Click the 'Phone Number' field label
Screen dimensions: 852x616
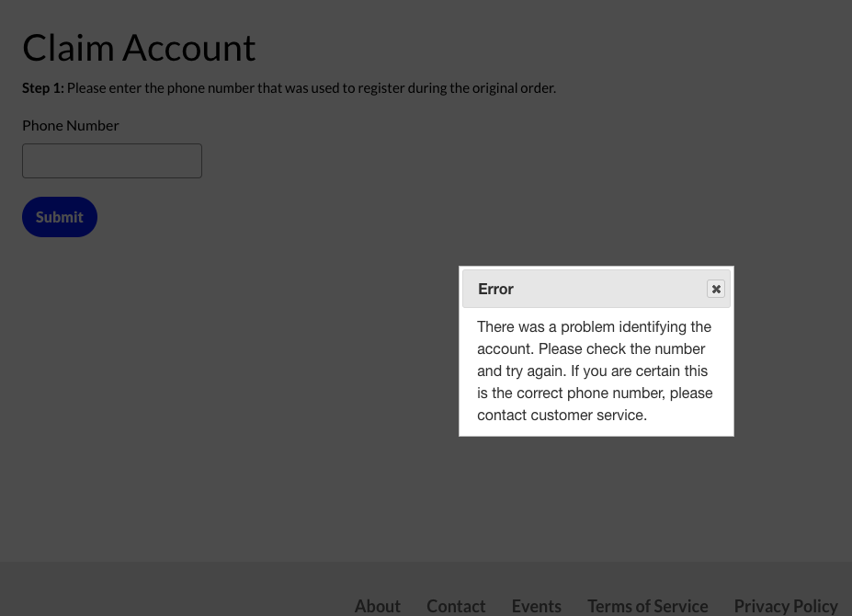71,126
